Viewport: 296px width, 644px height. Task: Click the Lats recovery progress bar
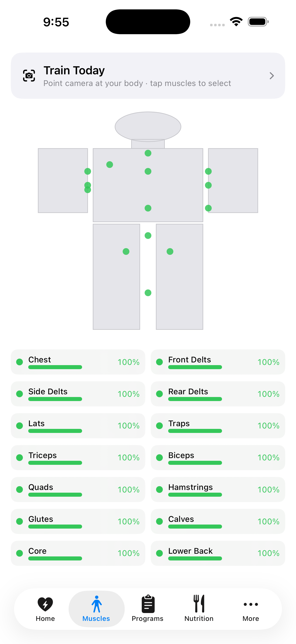55,431
